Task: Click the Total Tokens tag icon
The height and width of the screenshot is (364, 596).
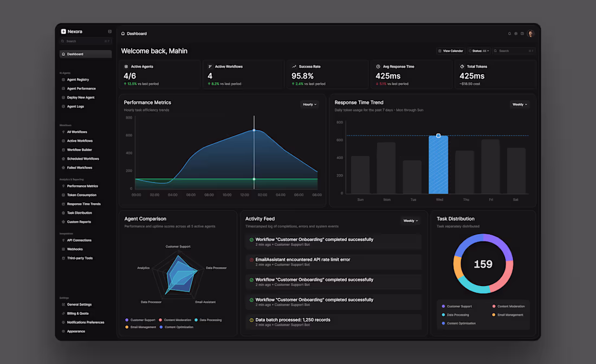Action: pos(462,67)
